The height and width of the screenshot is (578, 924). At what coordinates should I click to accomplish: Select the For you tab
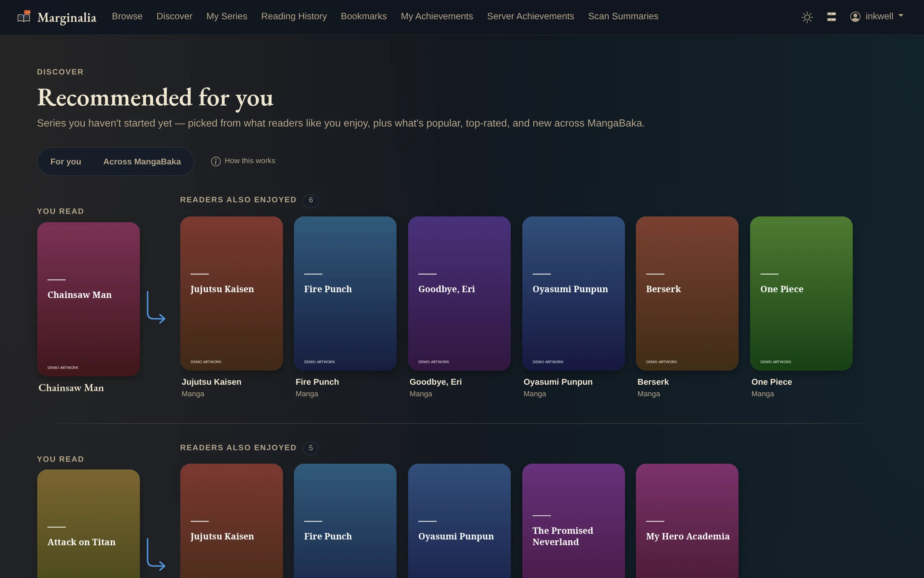(66, 161)
